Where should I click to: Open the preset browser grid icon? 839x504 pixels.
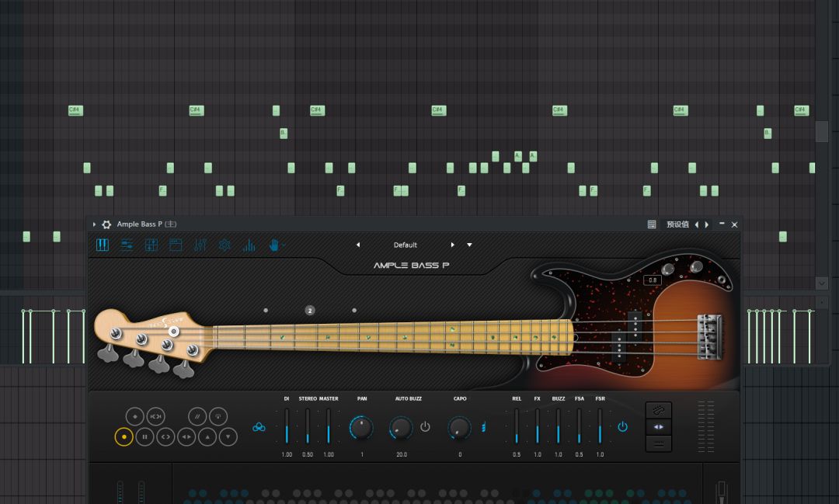tap(652, 224)
